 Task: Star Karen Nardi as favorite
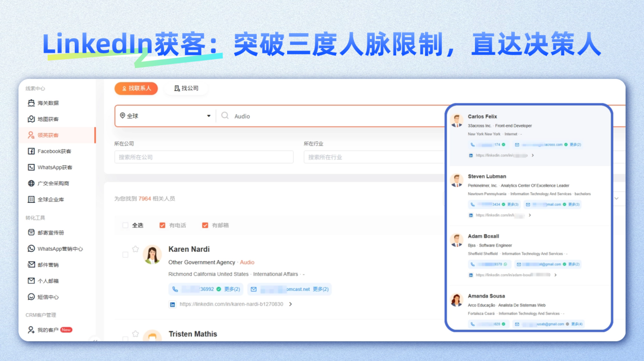coord(135,249)
